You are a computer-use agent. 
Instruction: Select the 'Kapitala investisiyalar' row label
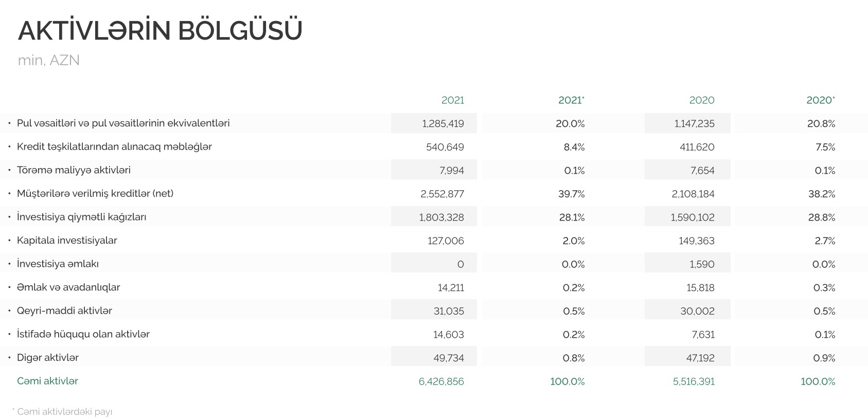[67, 241]
